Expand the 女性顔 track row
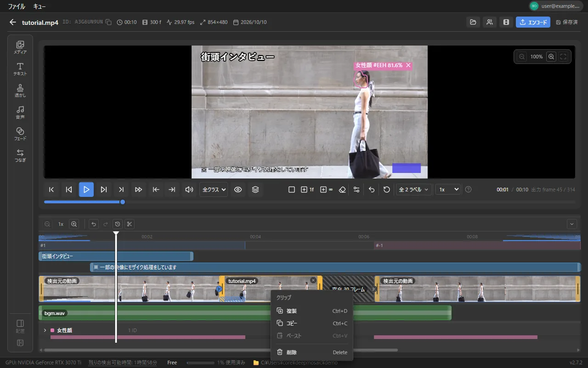588x368 pixels. [x=45, y=330]
